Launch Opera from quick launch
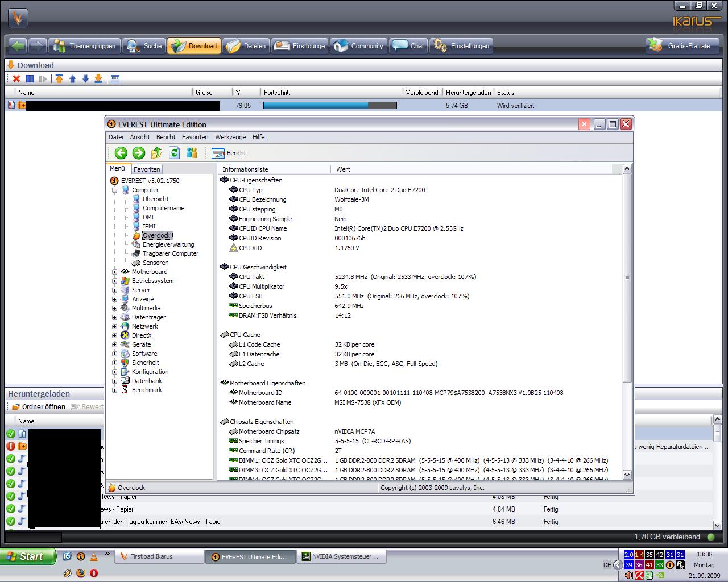The width and height of the screenshot is (728, 582). 93,573
